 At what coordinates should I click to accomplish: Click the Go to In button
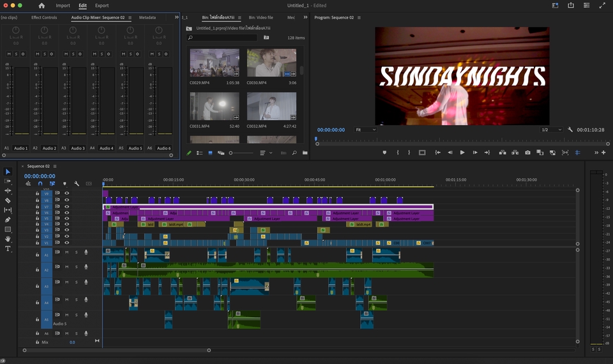[x=438, y=153]
